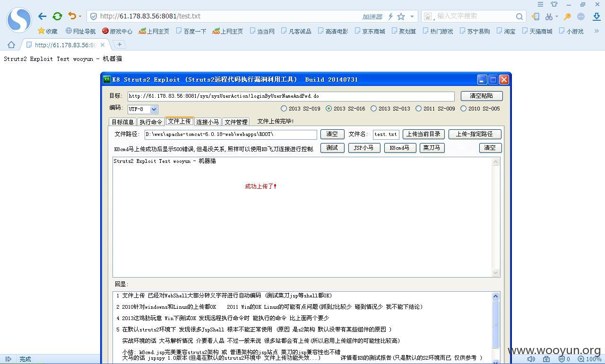Screen dimensions: 605x364
Task: Switch to the 文件管理 tab
Action: [236, 122]
